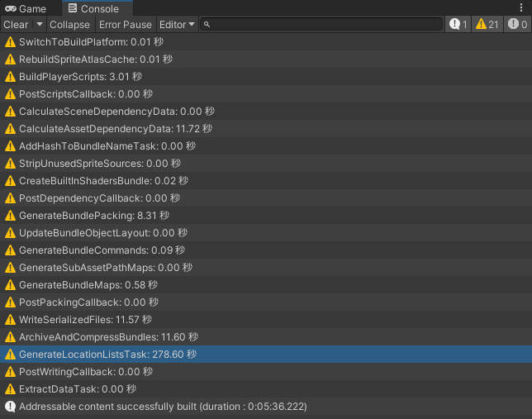This screenshot has width=532, height=419.
Task: Click warning icon beside PostScriptsCallback
Action: pyautogui.click(x=10, y=94)
